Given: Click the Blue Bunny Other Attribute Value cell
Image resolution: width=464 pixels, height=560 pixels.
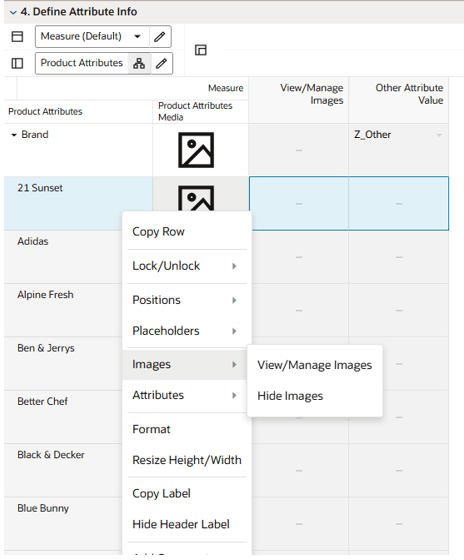Looking at the screenshot, I should click(399, 524).
